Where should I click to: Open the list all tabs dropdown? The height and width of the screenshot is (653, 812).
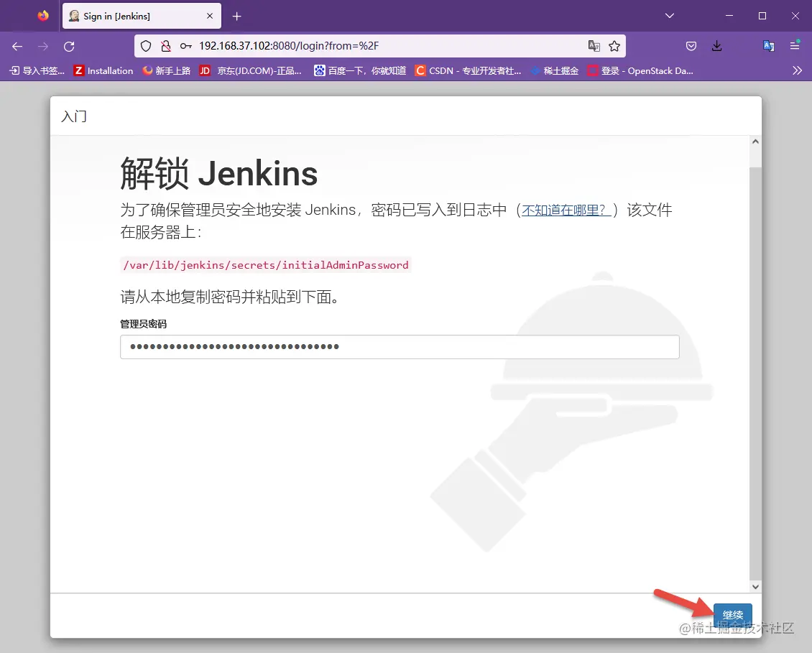[670, 16]
